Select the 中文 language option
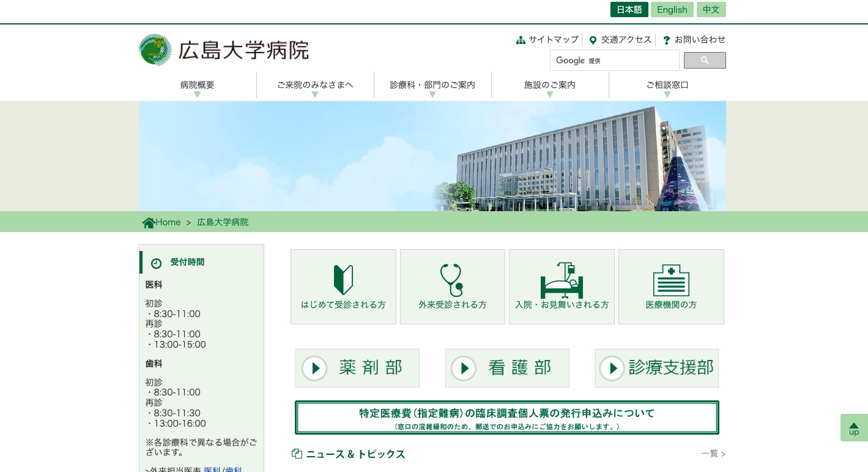This screenshot has height=472, width=868. [711, 9]
